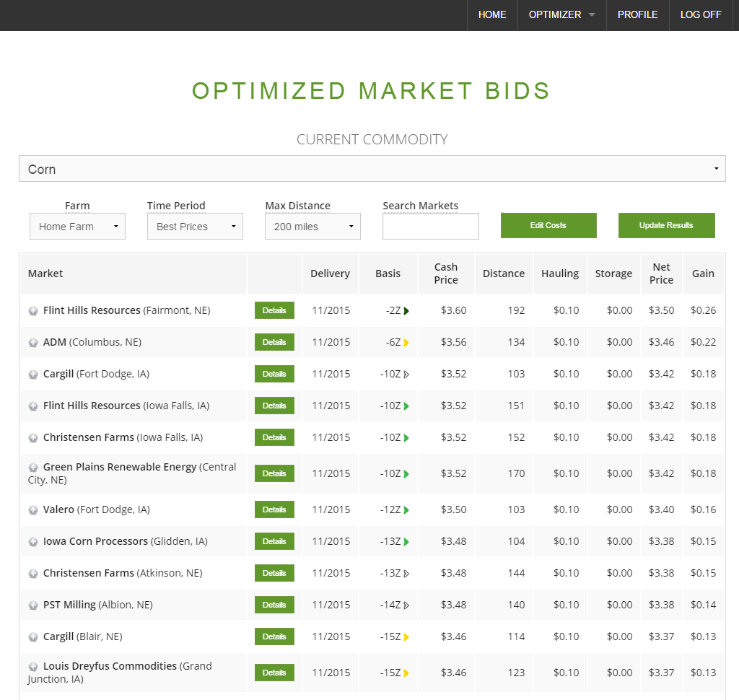This screenshot has height=700, width=739.
Task: Open Details for Green Plains Renewable Energy
Action: pos(274,473)
